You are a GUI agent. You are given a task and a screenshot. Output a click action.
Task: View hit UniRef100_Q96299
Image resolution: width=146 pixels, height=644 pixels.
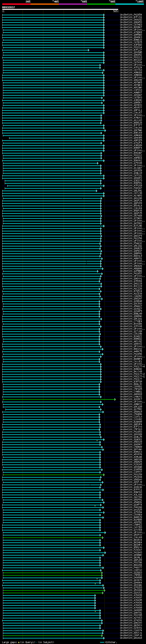131,80
